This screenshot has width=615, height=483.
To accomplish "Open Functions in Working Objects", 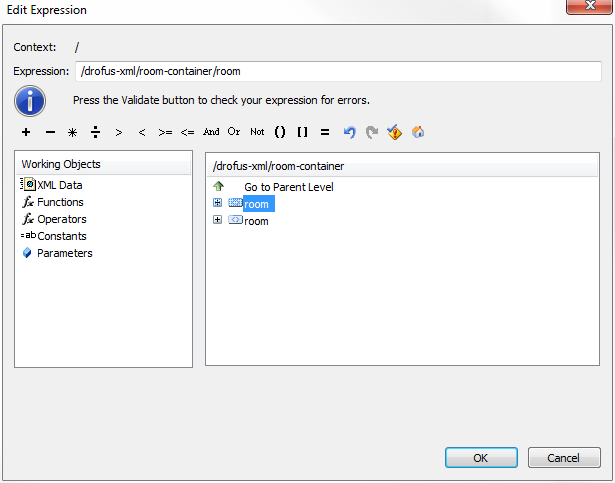I will 60,202.
